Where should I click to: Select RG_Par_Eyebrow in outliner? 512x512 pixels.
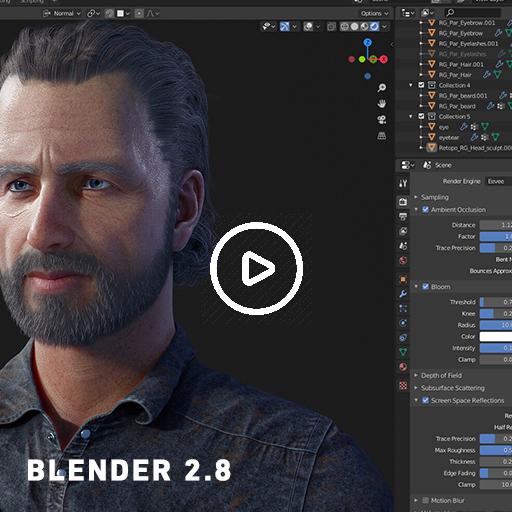coord(460,33)
